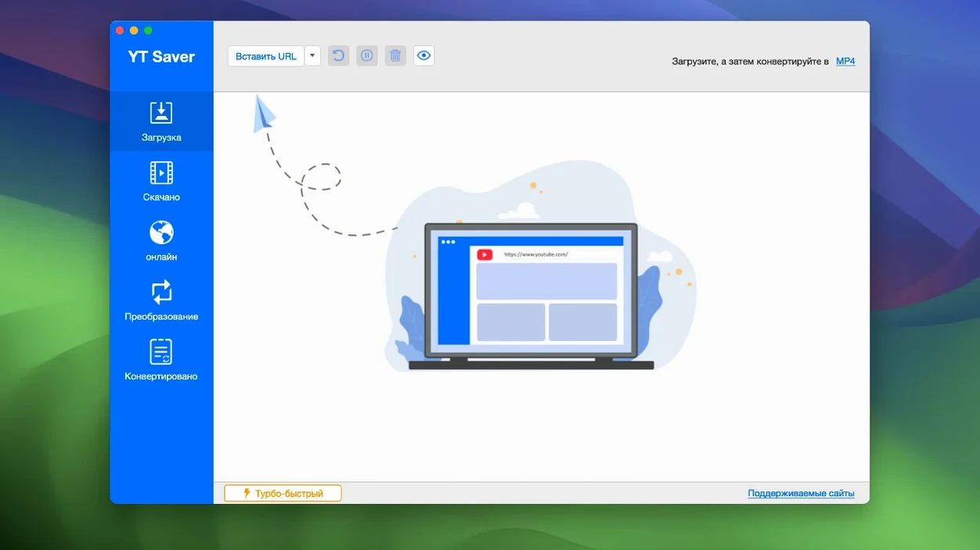Maximize the window with the green button
980x550 pixels.
point(148,31)
